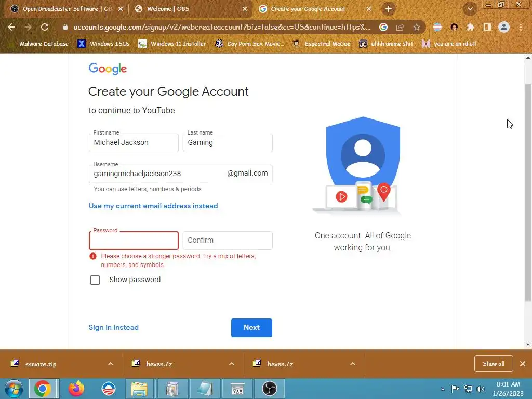This screenshot has width=532, height=399.
Task: Open the Windows Start menu
Action: [13, 389]
